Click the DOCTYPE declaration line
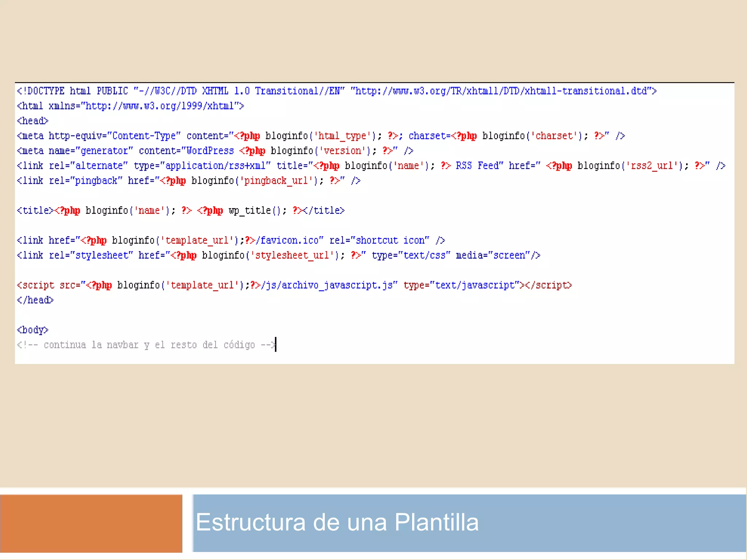Viewport: 747px width, 560px height. pos(337,91)
